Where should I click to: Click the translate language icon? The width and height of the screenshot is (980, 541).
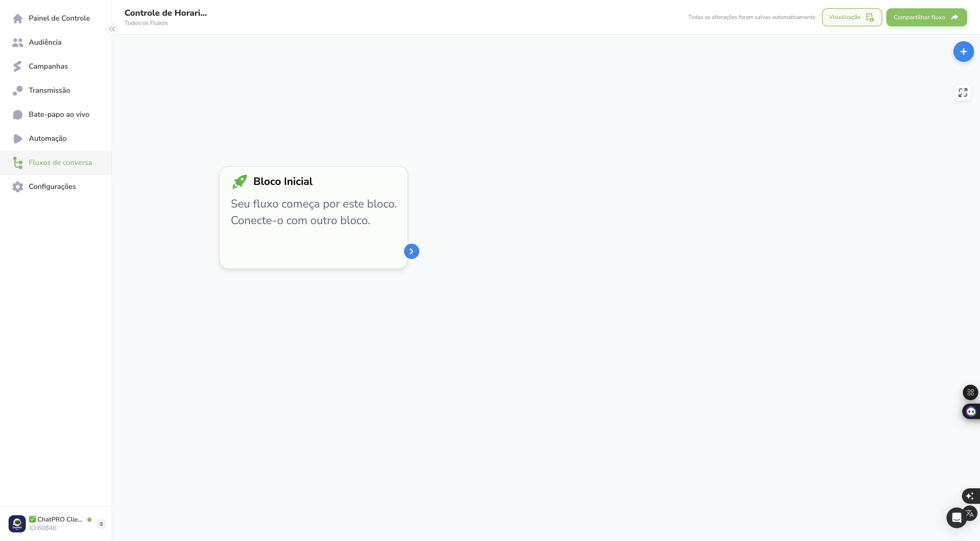pyautogui.click(x=970, y=514)
